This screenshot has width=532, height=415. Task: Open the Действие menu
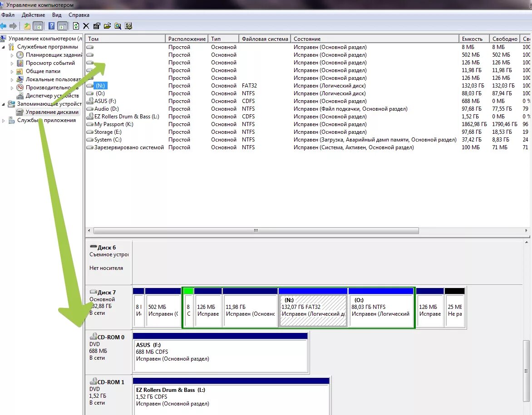coord(33,15)
